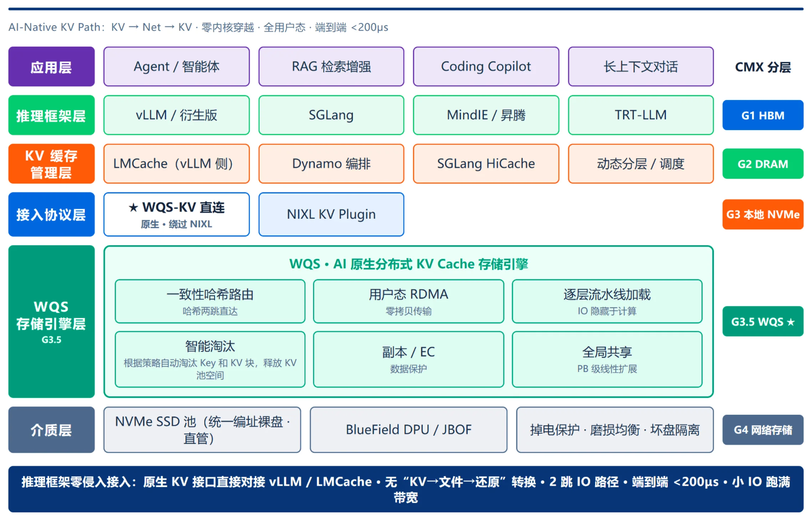Screen dimensions: 812x523
Task: Select the MindIE / 昇腾 box
Action: pyautogui.click(x=486, y=115)
